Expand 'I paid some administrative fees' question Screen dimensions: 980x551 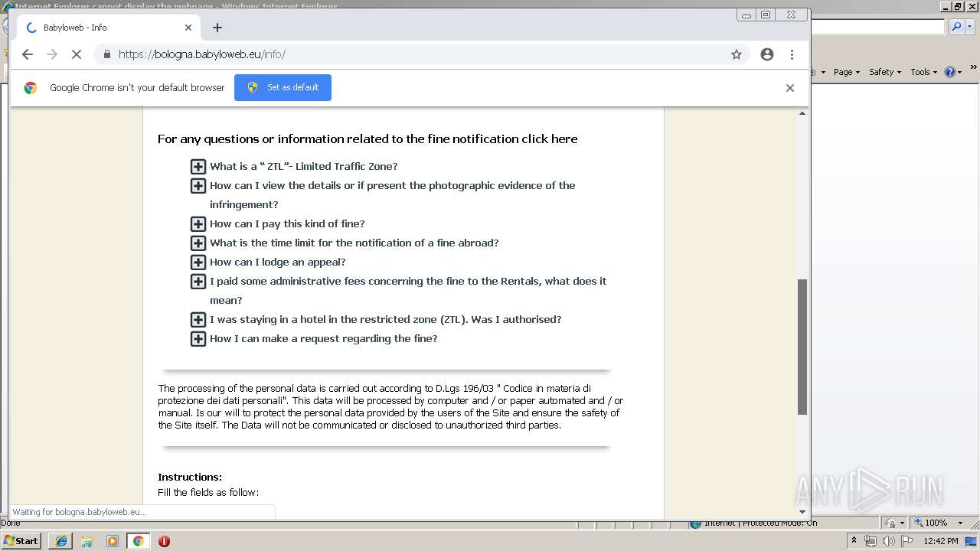coord(198,281)
